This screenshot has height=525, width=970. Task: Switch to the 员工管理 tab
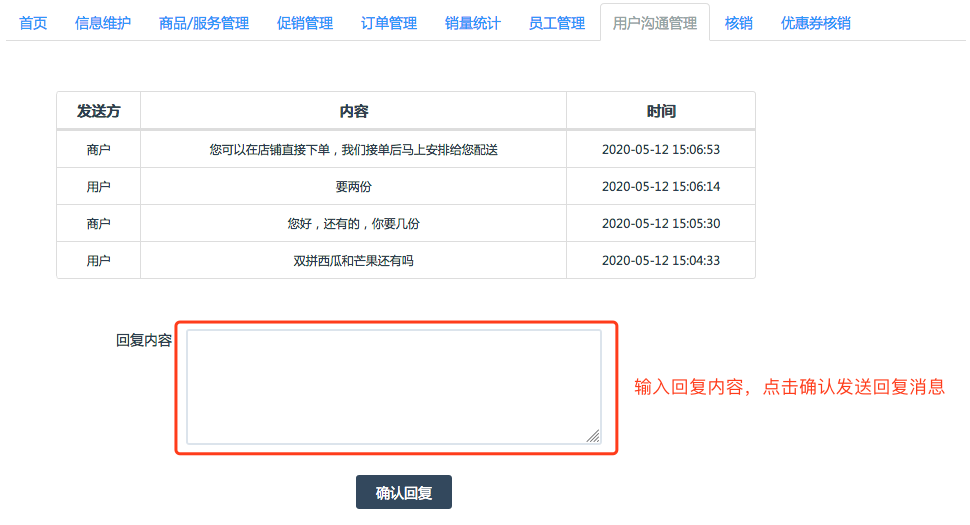[557, 23]
